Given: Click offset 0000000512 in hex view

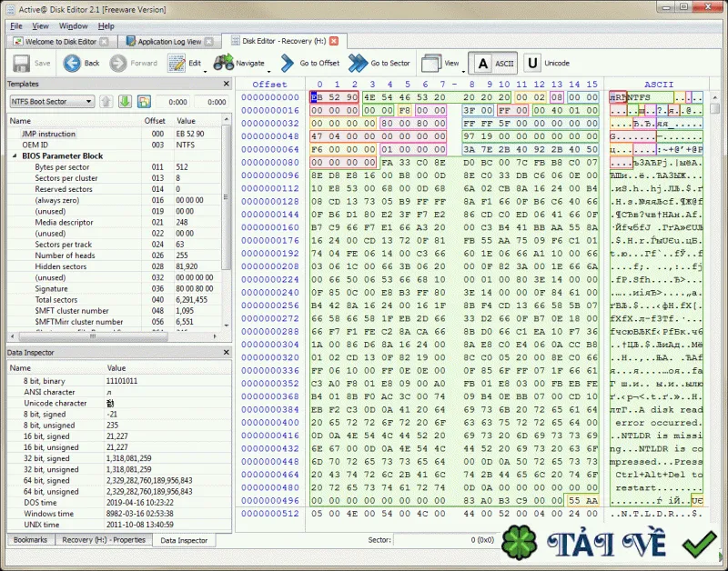Looking at the screenshot, I should point(270,514).
